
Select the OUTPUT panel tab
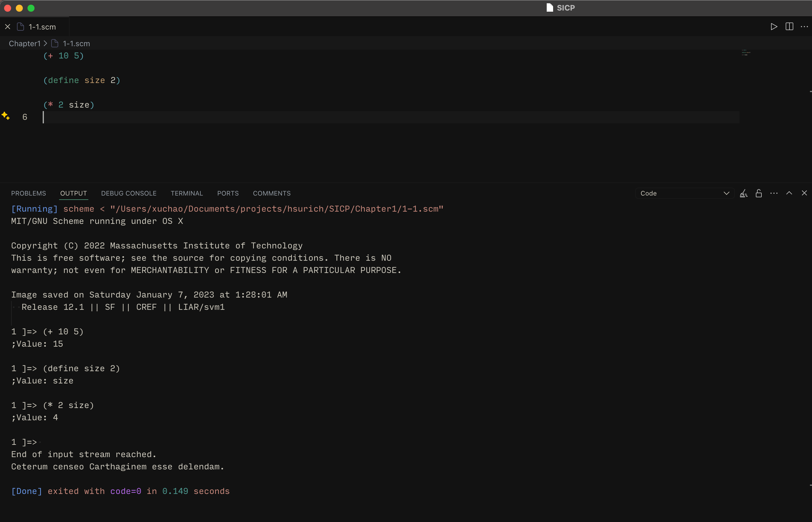click(x=74, y=193)
